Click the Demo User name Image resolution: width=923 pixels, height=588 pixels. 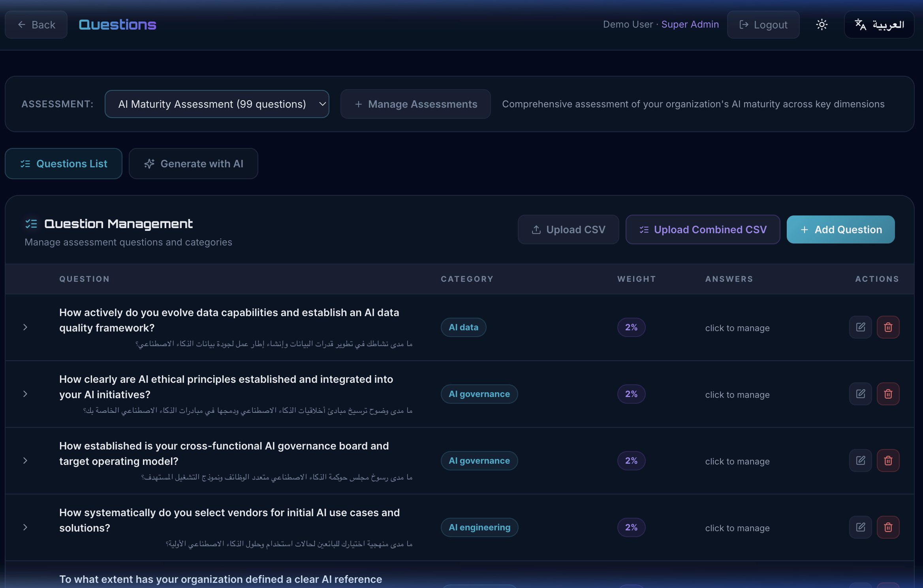[x=628, y=24]
